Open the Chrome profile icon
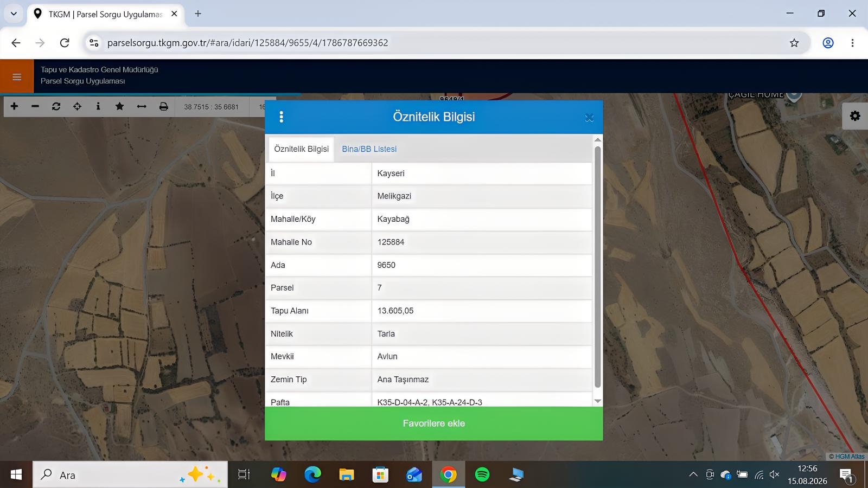 [828, 43]
